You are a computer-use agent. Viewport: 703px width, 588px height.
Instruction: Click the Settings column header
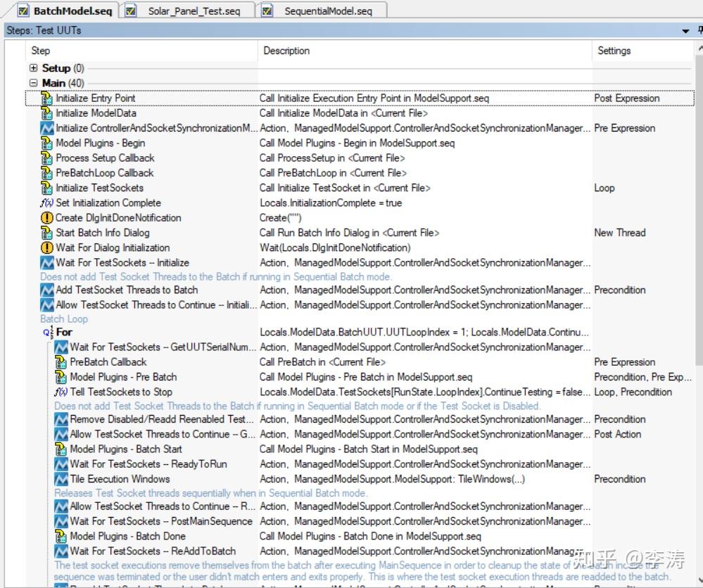(614, 51)
